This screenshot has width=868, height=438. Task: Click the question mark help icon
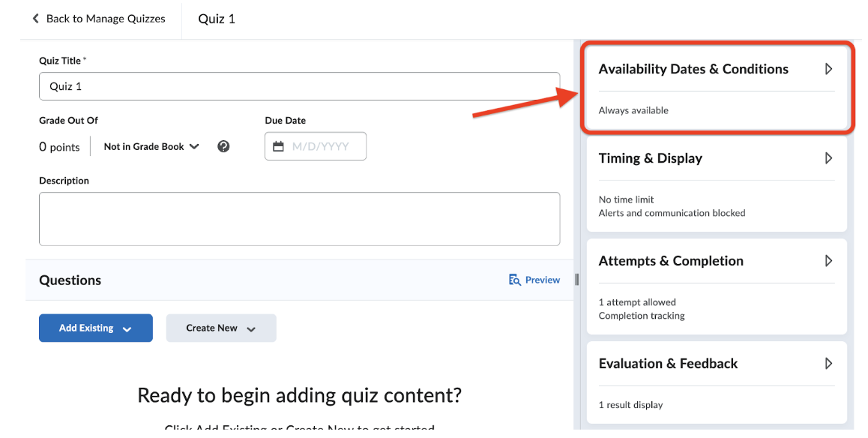point(223,146)
